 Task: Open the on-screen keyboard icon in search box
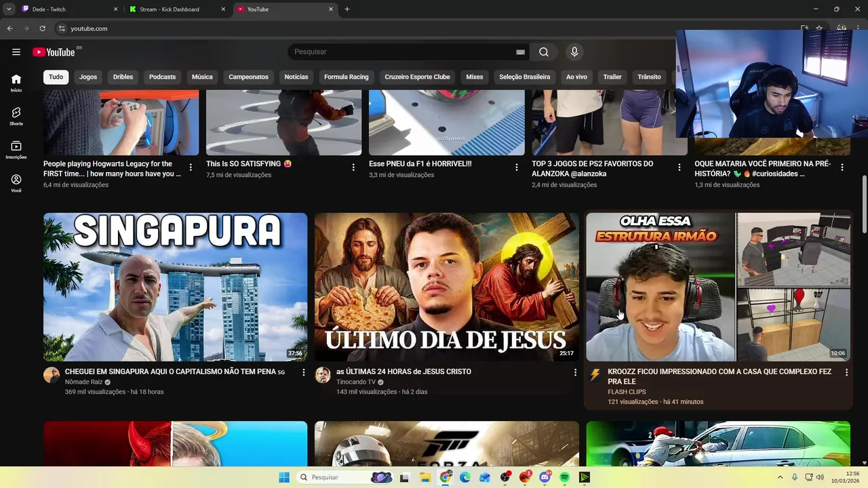(520, 52)
